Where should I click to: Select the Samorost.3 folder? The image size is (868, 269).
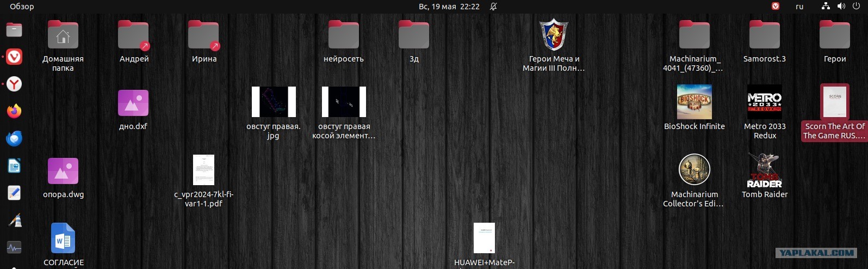[765, 41]
